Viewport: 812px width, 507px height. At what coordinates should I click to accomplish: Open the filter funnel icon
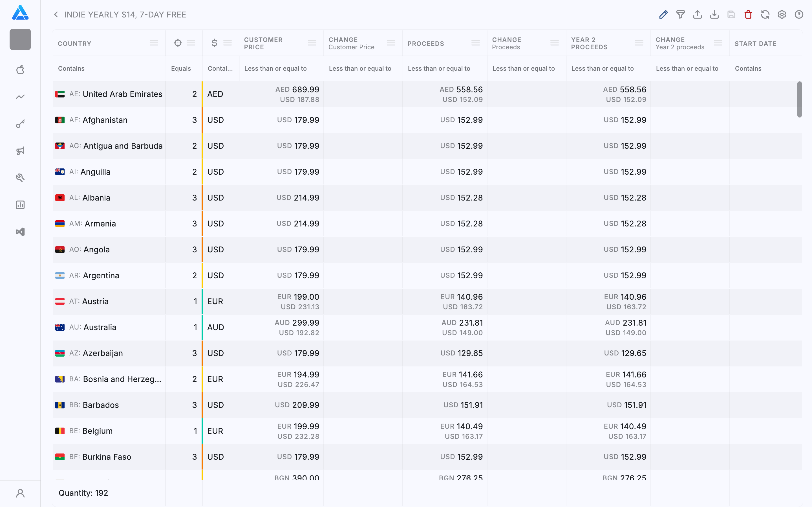click(x=680, y=14)
